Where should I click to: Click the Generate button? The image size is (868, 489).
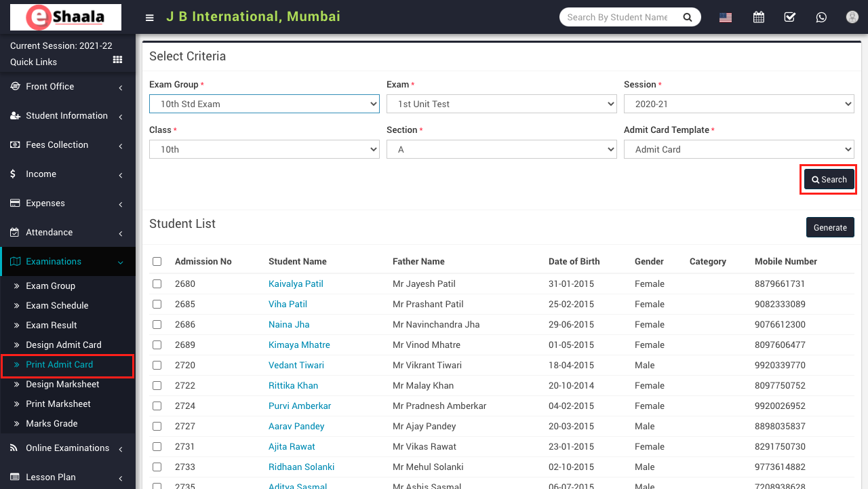click(x=829, y=228)
